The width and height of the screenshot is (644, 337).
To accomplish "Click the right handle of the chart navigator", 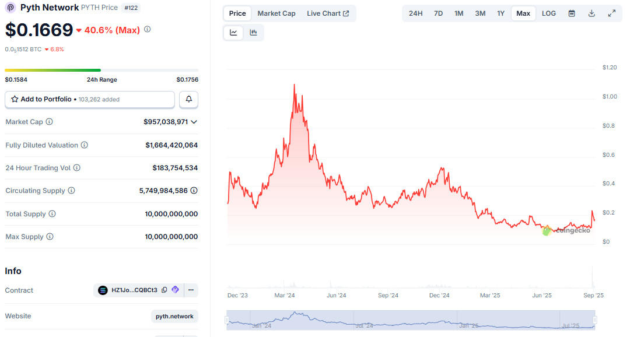I will pos(595,320).
